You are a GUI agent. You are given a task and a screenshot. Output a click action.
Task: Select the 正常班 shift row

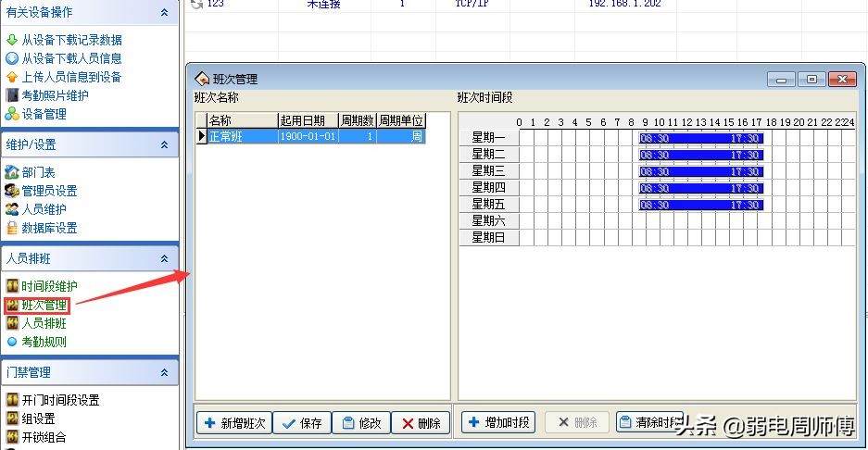[x=241, y=136]
